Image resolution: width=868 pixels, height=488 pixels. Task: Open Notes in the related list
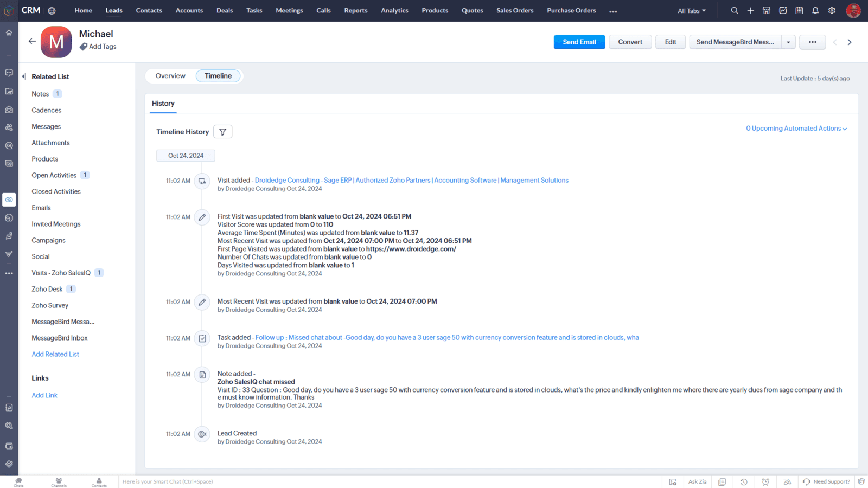click(40, 94)
